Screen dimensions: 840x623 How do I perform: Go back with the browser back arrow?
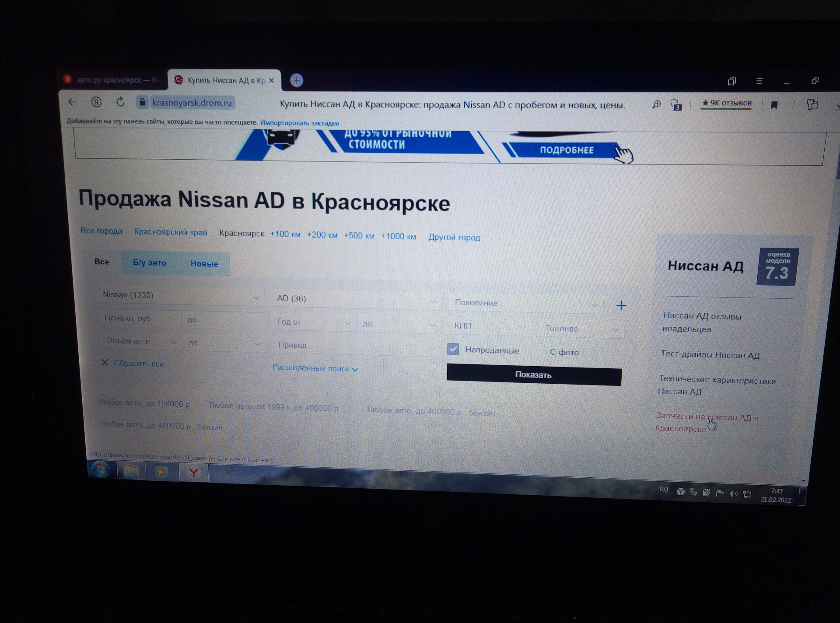(x=72, y=102)
